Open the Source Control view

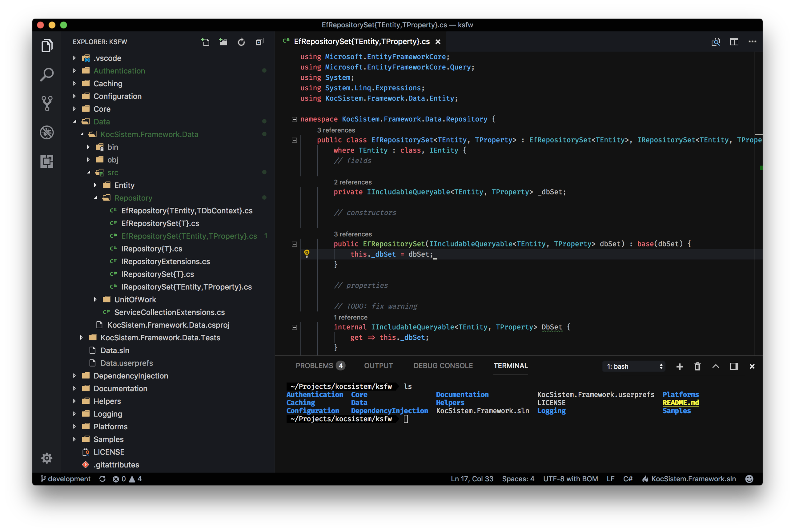(47, 103)
